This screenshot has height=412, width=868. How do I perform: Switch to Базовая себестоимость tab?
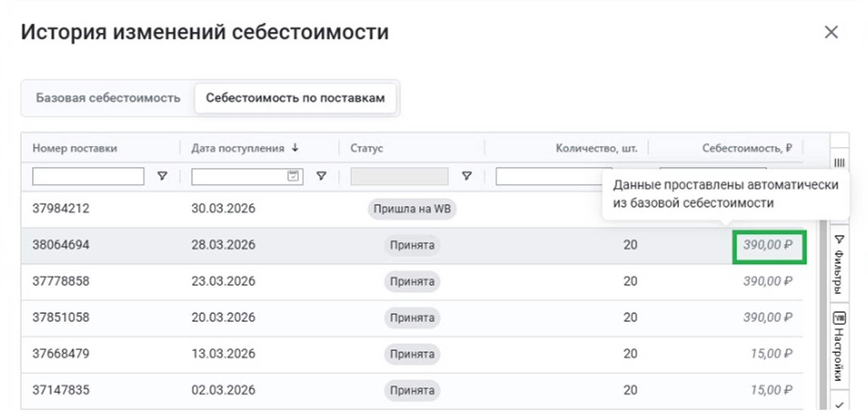[x=108, y=98]
